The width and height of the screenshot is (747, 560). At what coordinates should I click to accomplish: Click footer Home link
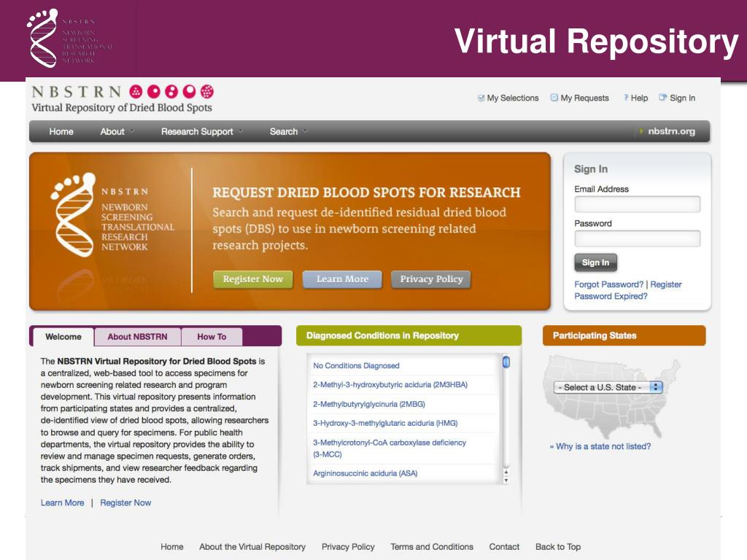coord(172,547)
